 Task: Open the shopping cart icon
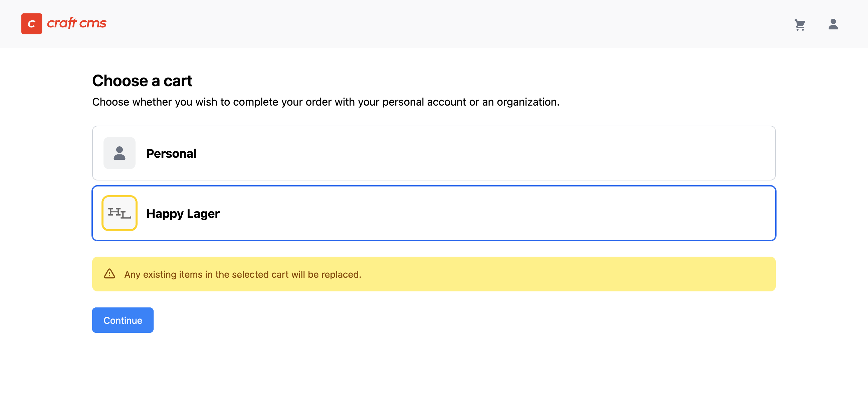(800, 25)
